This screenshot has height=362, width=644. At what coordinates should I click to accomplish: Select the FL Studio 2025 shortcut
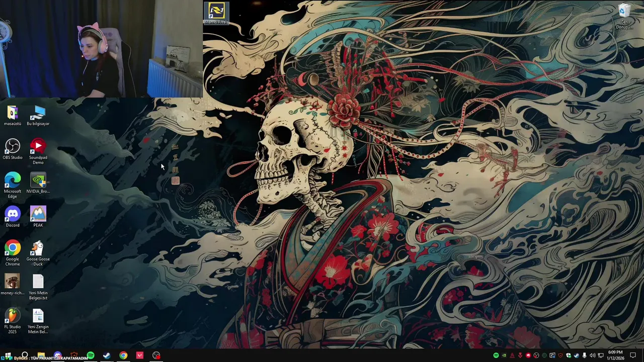(13, 321)
